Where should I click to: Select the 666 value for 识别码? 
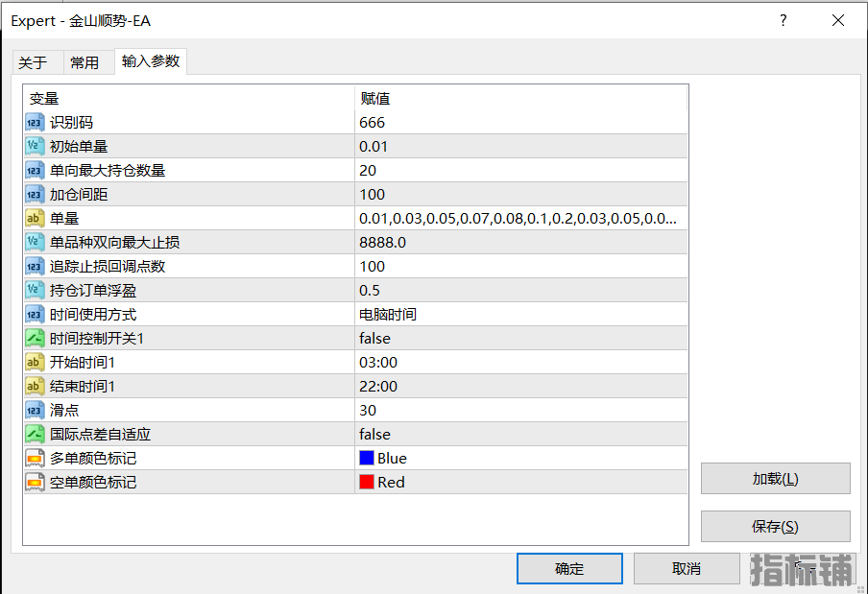coord(372,122)
